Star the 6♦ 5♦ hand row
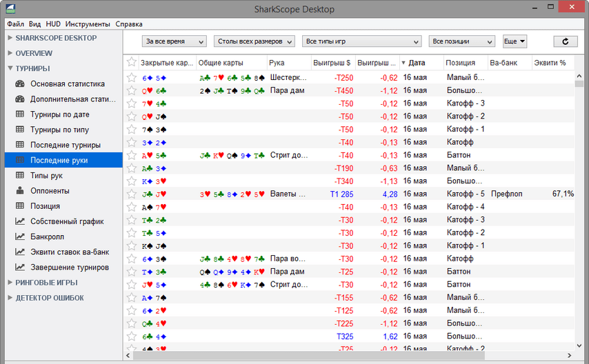Image resolution: width=589 pixels, height=364 pixels. 131,78
